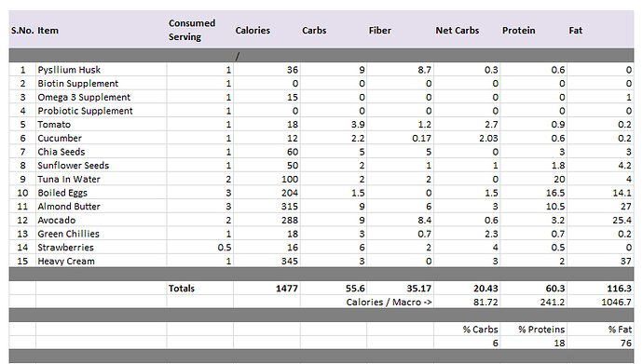Select the total fat cell showing 116.3

click(600, 289)
